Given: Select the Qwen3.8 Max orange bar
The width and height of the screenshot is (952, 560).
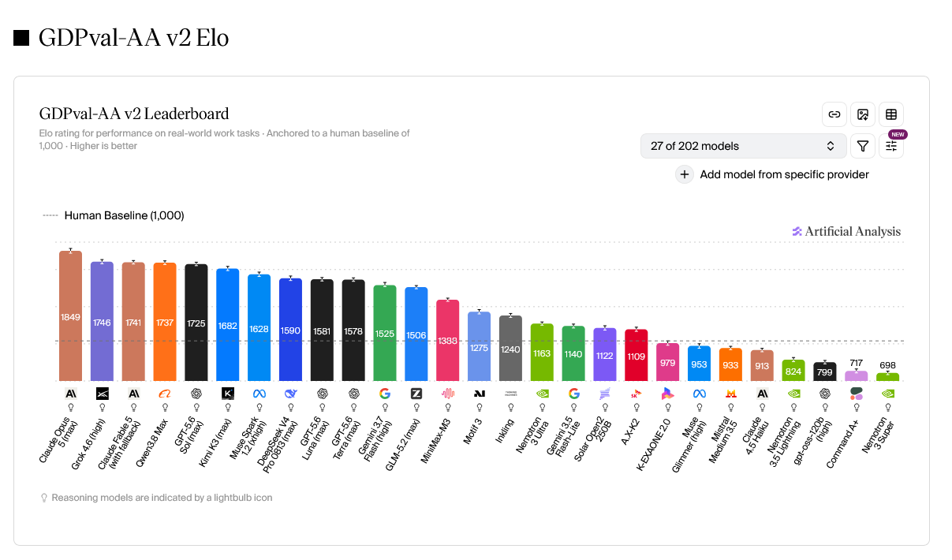Looking at the screenshot, I should [x=165, y=322].
